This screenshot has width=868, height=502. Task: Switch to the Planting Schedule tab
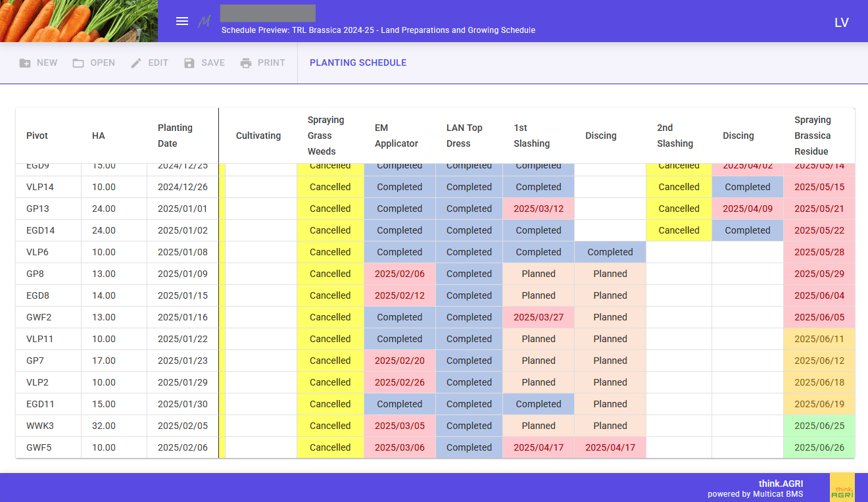358,63
